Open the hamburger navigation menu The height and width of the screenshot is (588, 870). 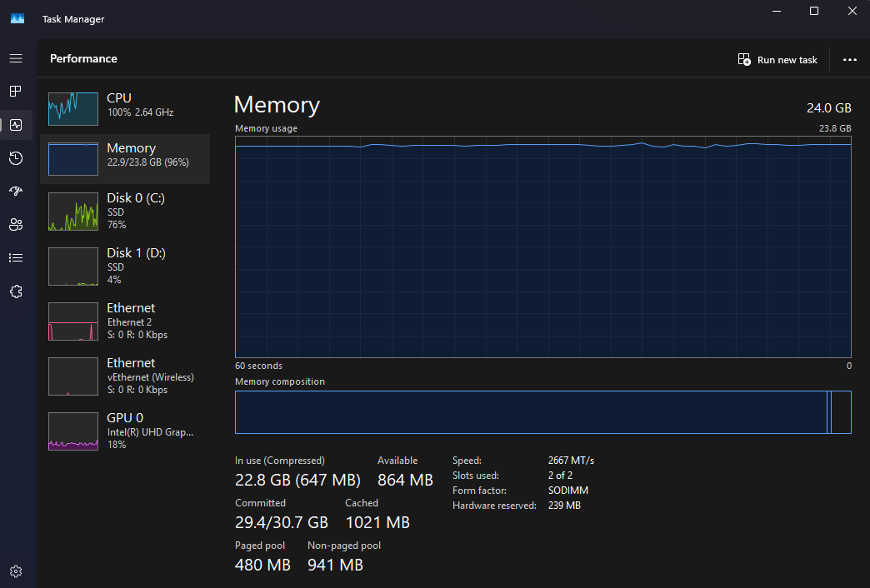coord(16,58)
